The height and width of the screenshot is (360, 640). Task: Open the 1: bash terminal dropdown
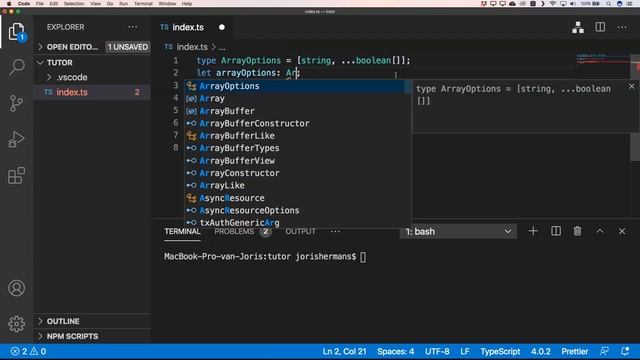[x=458, y=231]
